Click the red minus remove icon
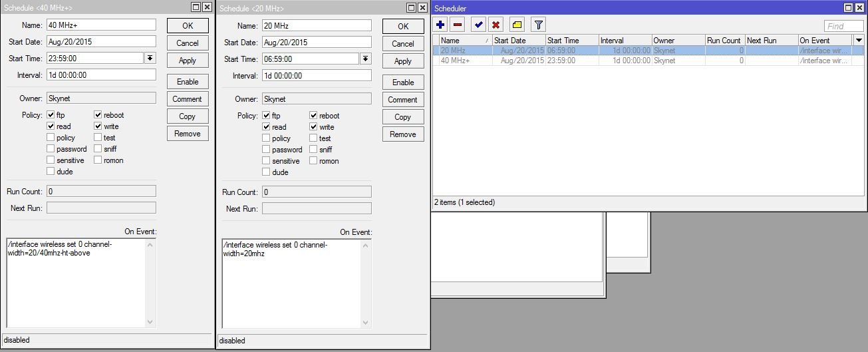 coord(458,25)
